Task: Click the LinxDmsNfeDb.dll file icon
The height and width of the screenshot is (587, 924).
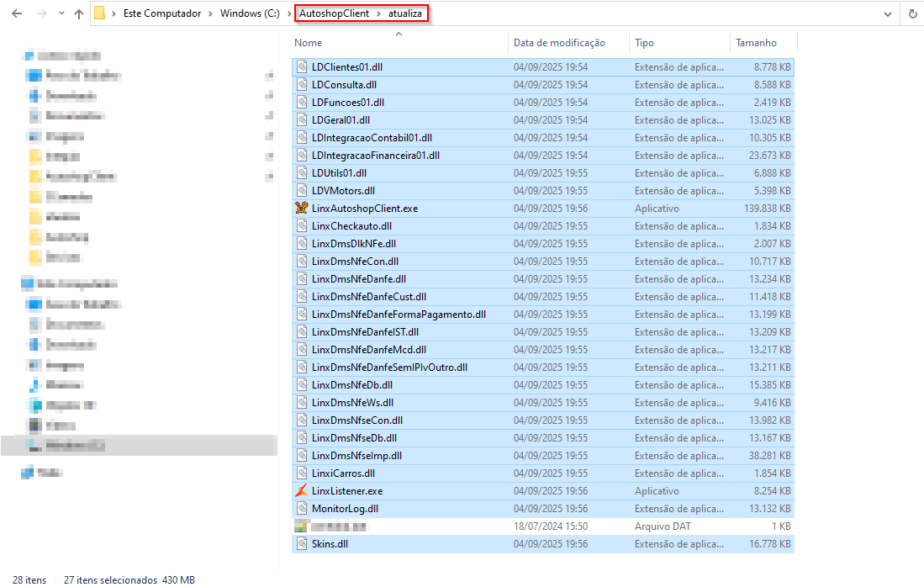Action: [302, 385]
